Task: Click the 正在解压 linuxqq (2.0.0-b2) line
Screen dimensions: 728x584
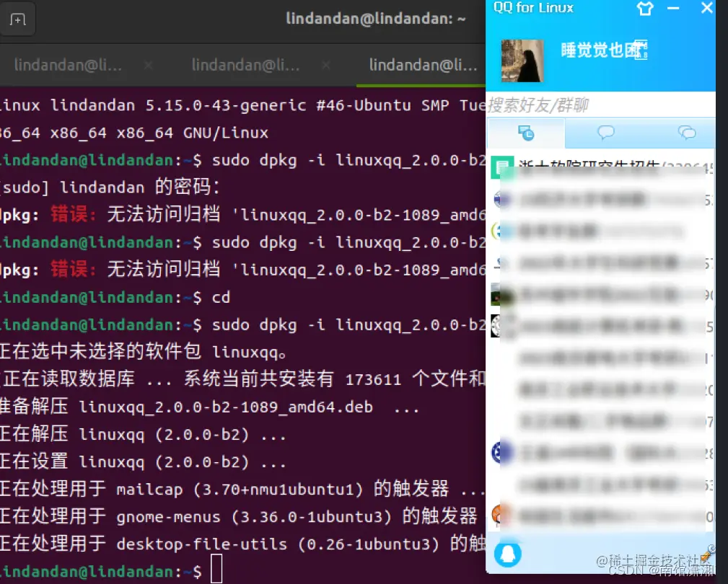Action: 143,435
